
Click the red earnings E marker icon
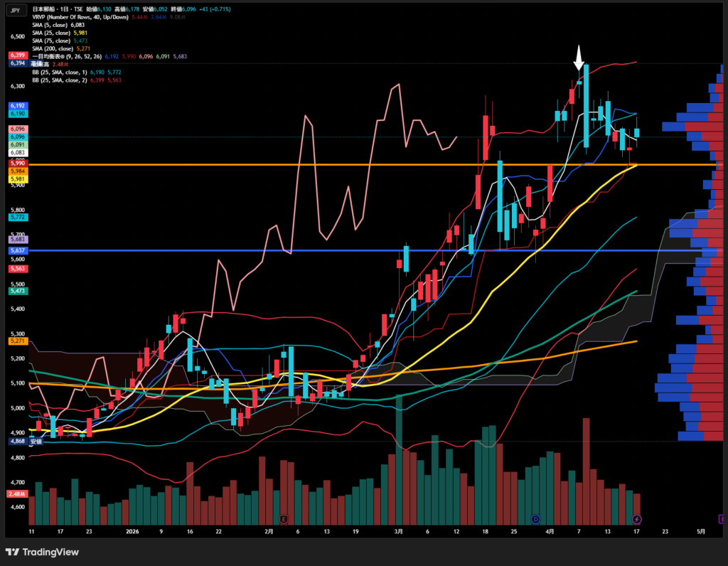click(284, 518)
